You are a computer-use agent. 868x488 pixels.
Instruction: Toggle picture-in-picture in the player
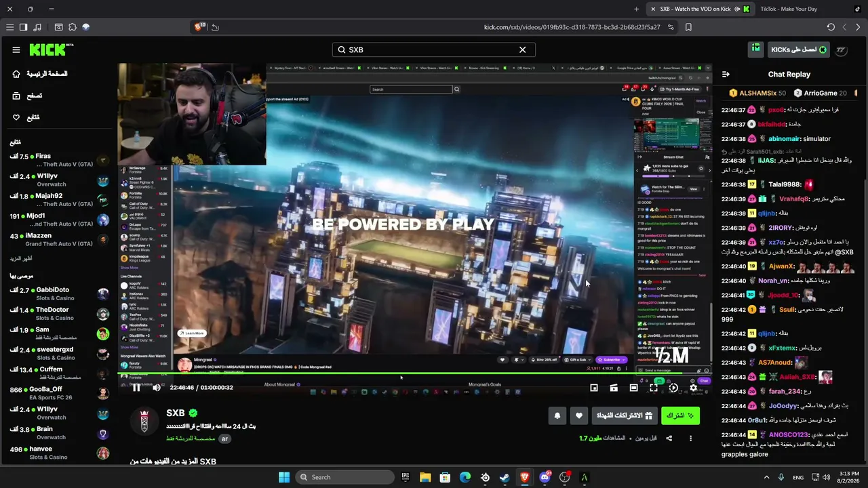594,388
